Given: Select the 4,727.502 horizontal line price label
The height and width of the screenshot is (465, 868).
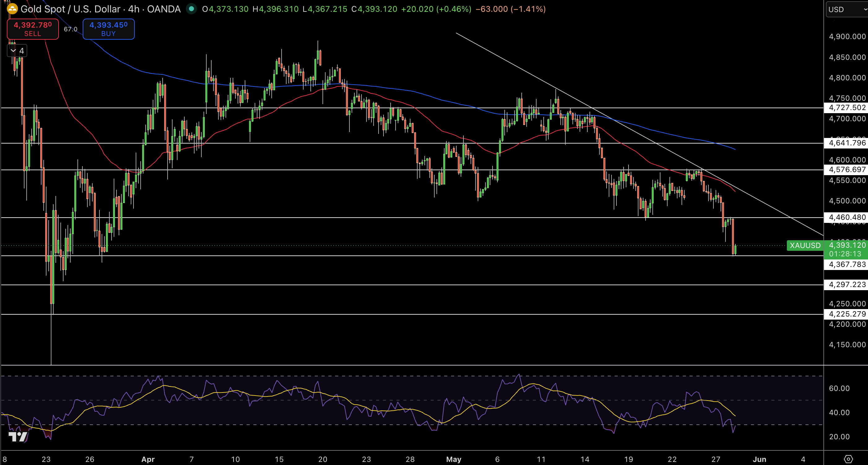Looking at the screenshot, I should 846,108.
